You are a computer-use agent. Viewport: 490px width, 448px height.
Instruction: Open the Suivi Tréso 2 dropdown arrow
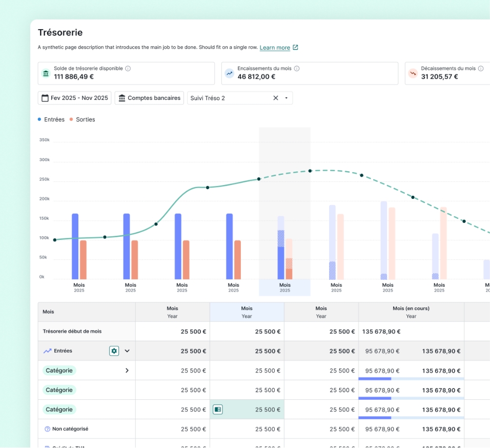coord(286,98)
